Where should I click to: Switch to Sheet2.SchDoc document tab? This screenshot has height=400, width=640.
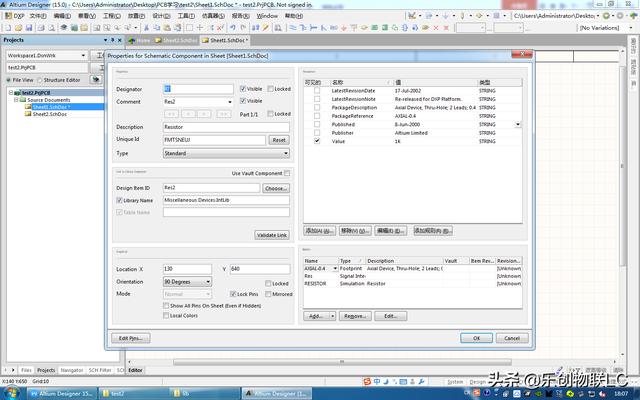pyautogui.click(x=177, y=40)
